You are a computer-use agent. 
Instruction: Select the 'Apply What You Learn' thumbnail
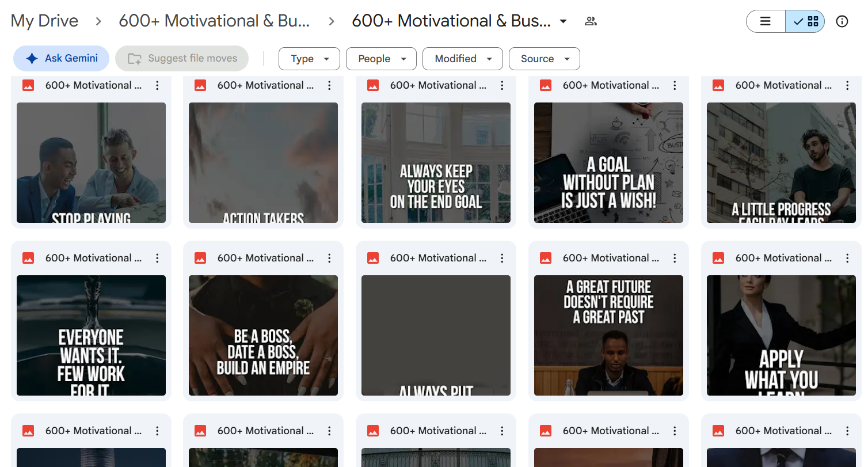tap(781, 336)
